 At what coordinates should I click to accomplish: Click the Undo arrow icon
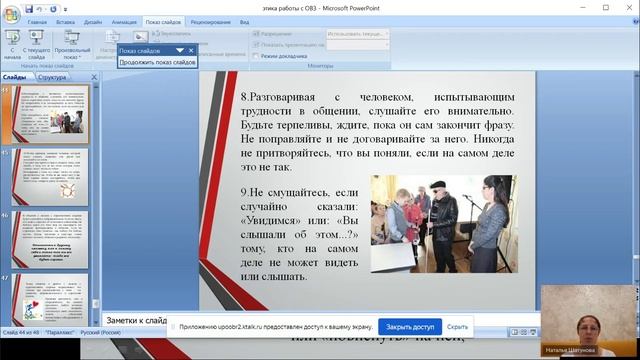40,9
